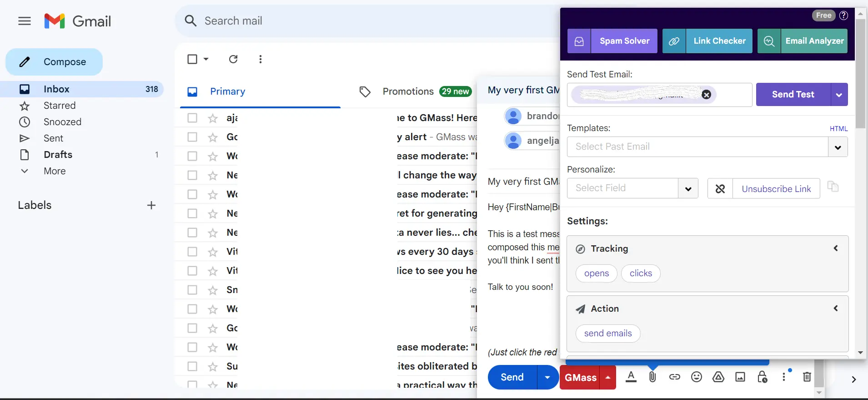Image resolution: width=868 pixels, height=400 pixels.
Task: Open text formatting options icon
Action: (631, 377)
